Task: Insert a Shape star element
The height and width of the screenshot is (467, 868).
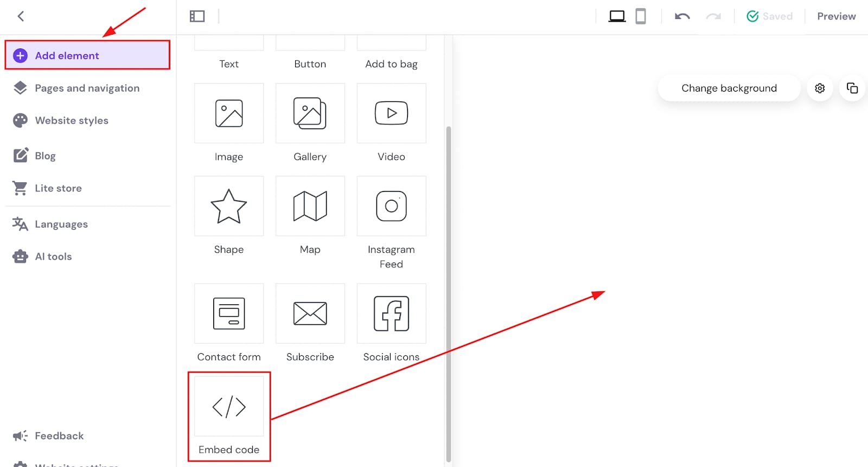Action: [228, 206]
